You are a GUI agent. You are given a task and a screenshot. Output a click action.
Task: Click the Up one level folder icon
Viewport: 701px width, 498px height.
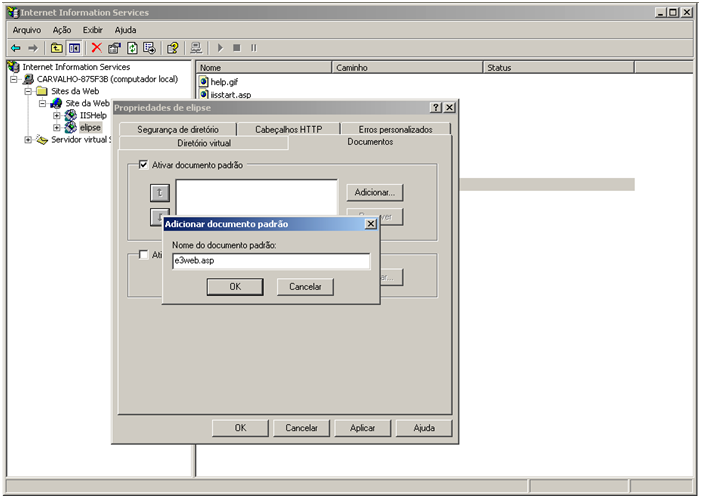pyautogui.click(x=57, y=47)
